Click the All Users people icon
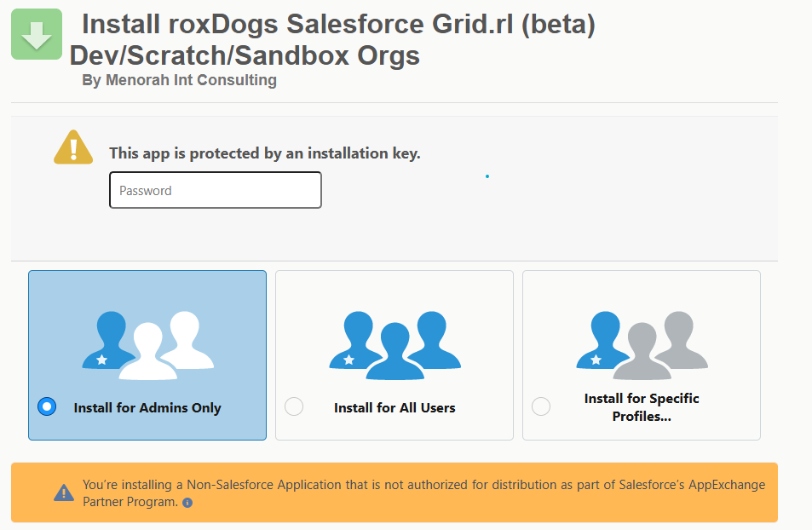812x530 pixels. [394, 344]
